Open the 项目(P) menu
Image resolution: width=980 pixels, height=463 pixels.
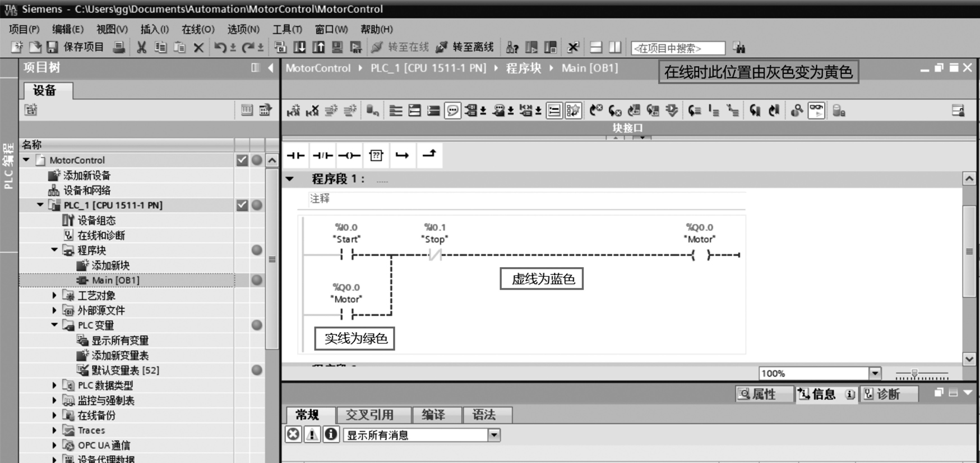coord(24,29)
